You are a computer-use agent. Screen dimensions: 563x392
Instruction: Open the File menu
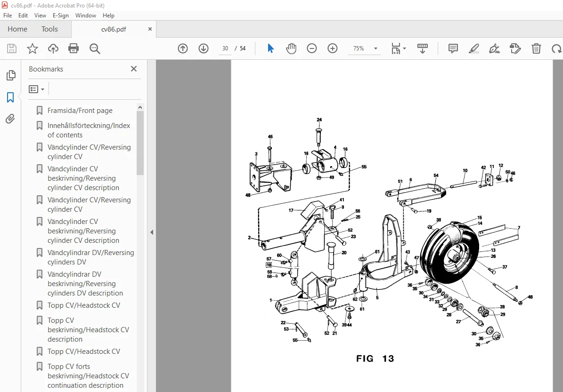click(x=8, y=16)
